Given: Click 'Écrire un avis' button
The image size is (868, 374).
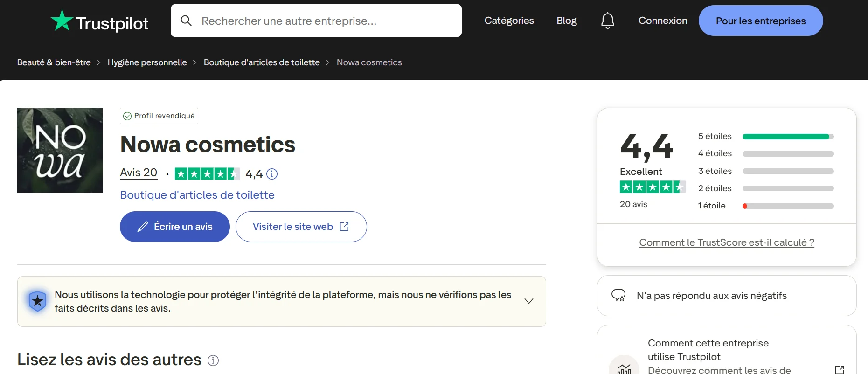Looking at the screenshot, I should (x=175, y=227).
